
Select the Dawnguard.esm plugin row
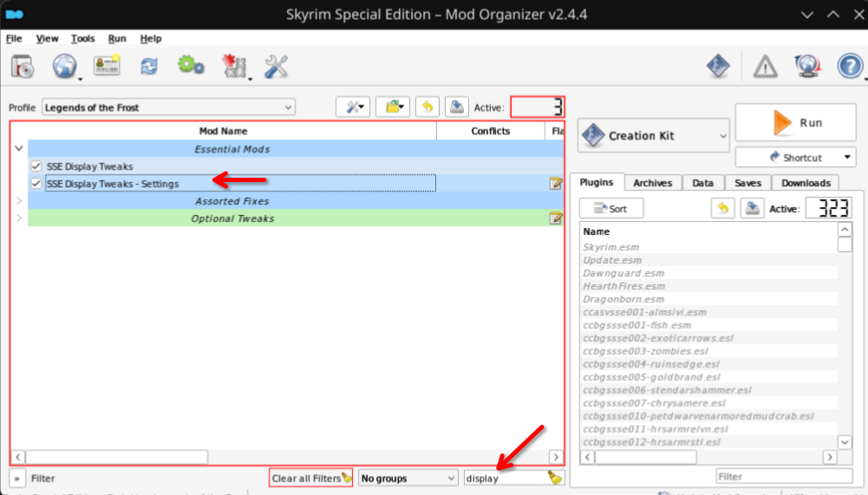(708, 273)
